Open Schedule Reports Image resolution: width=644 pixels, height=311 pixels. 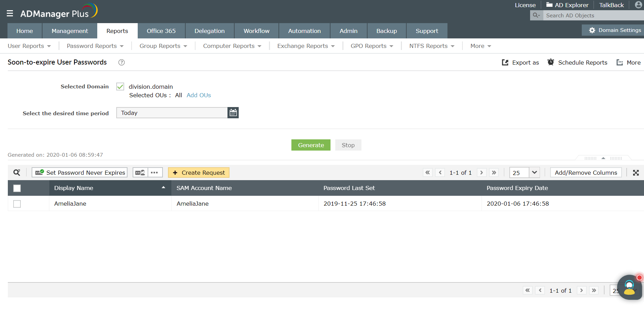(577, 63)
